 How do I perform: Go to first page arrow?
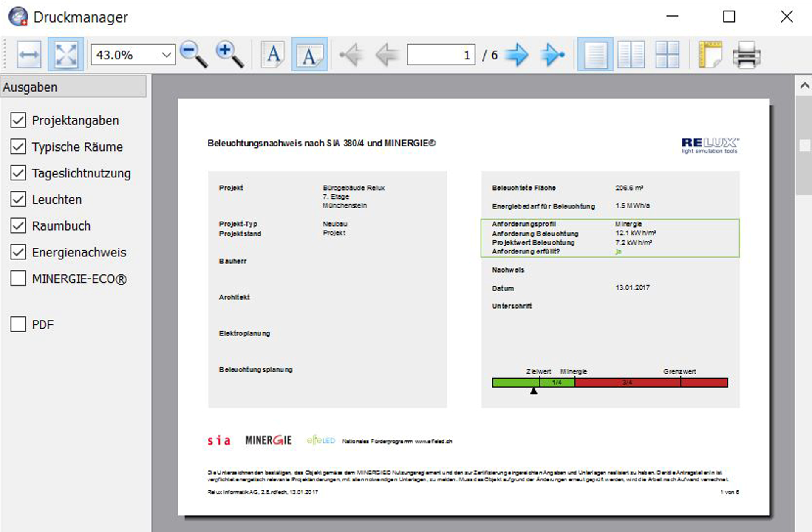[x=351, y=55]
